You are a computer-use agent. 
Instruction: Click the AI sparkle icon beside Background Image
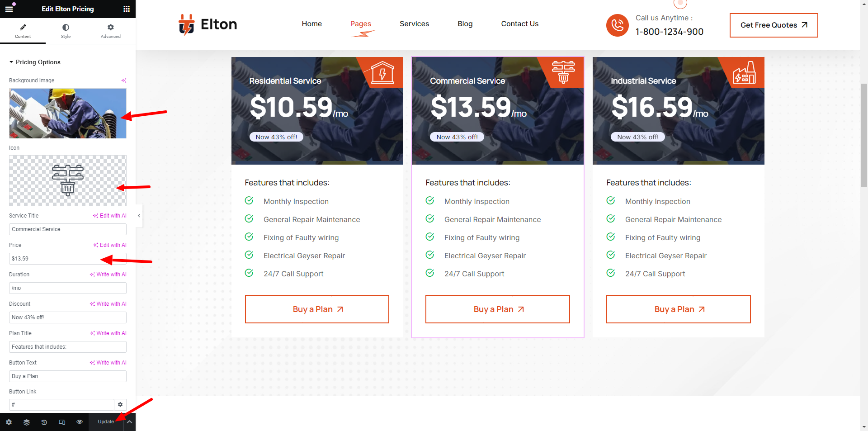click(x=124, y=81)
